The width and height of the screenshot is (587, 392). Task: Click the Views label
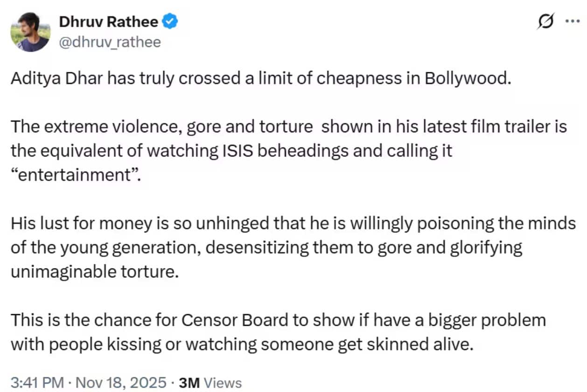click(223, 383)
